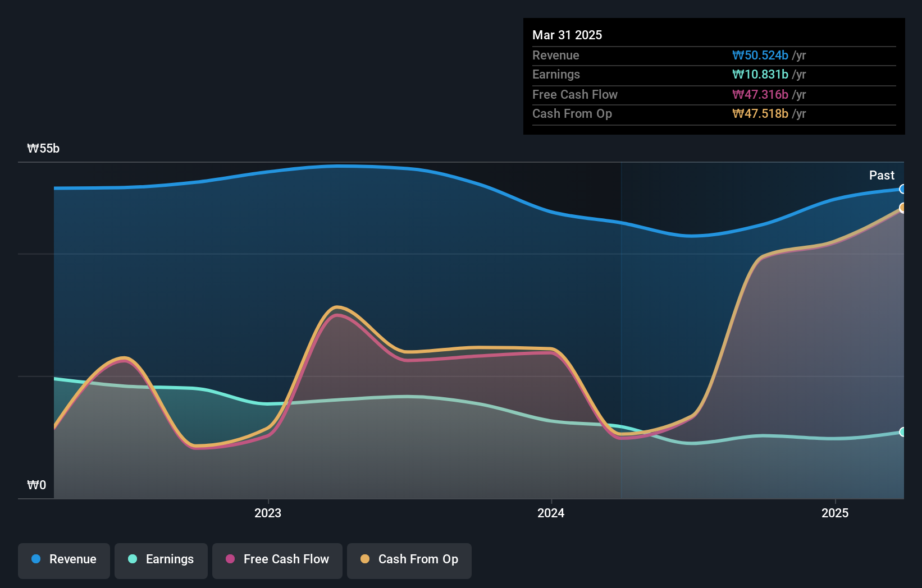Click the Revenue value ₩50.524b in tooltip
Screen dimensions: 922x588
pyautogui.click(x=760, y=55)
